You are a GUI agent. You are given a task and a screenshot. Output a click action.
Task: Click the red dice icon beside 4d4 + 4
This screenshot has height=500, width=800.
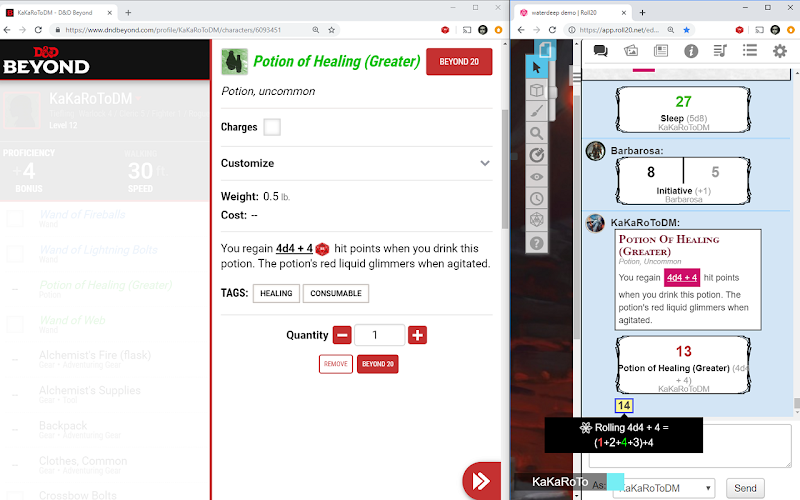(322, 249)
